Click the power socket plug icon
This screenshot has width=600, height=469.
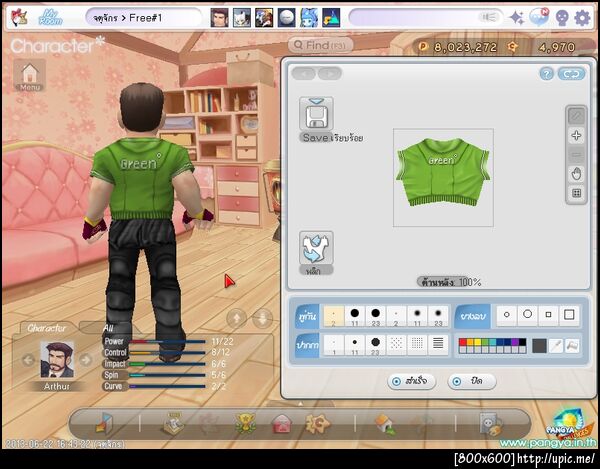point(491,424)
